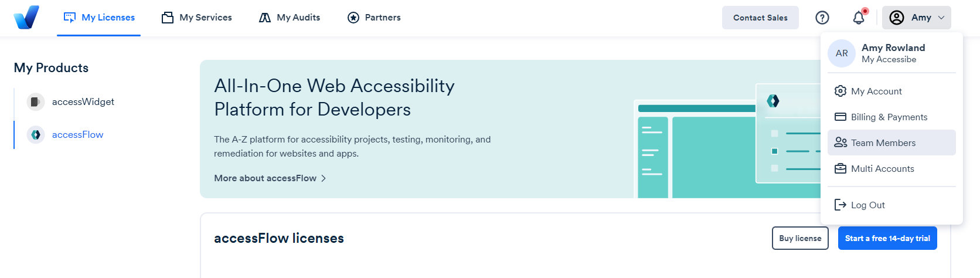This screenshot has height=278, width=980.
Task: Click the Contact Sales button
Action: tap(760, 18)
